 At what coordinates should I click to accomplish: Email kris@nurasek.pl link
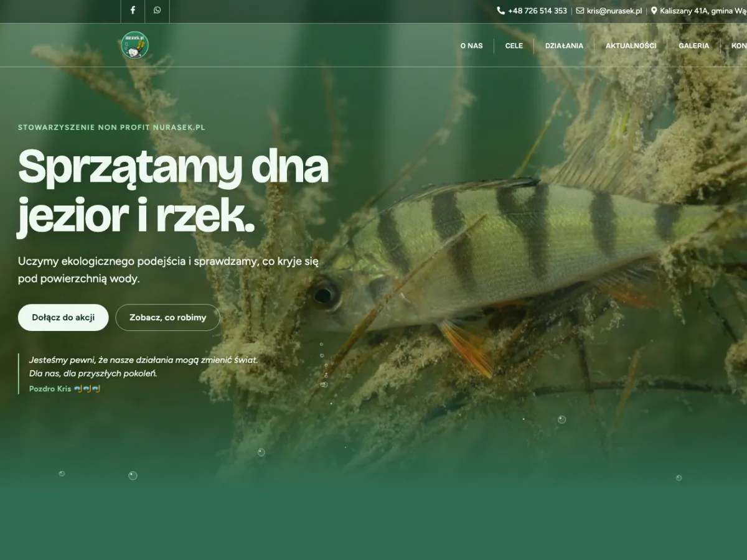614,11
